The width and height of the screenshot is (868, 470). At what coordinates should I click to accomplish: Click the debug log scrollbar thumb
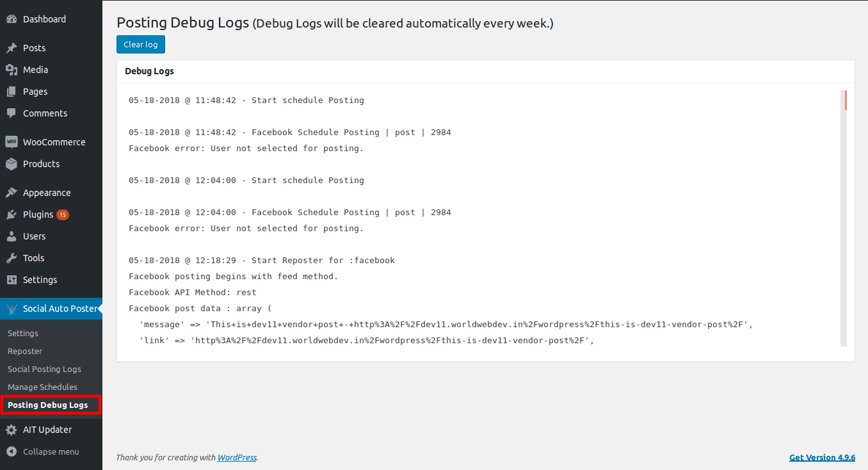point(846,101)
